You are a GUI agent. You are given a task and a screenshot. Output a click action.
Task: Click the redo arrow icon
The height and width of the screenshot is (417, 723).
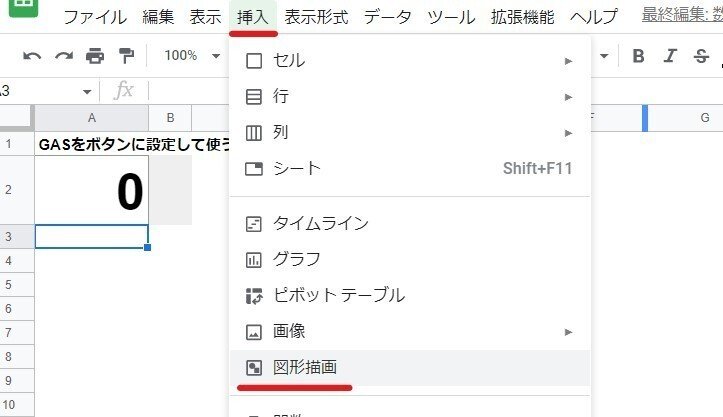pyautogui.click(x=64, y=56)
